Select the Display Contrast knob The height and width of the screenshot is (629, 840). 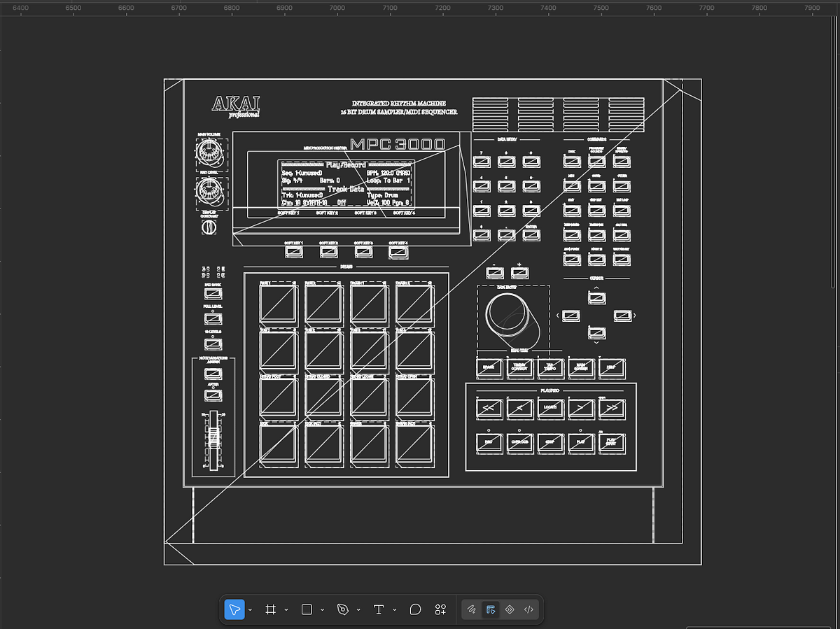click(x=208, y=228)
